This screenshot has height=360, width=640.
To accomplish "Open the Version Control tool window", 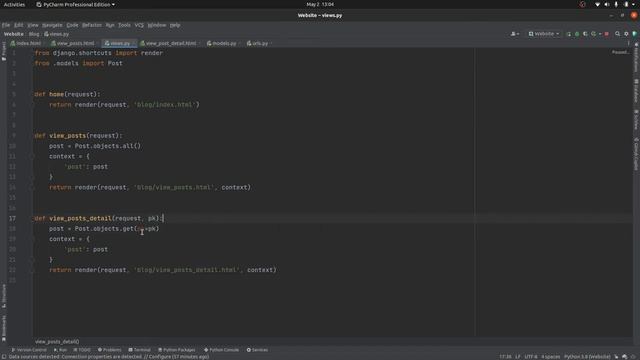I will point(29,350).
